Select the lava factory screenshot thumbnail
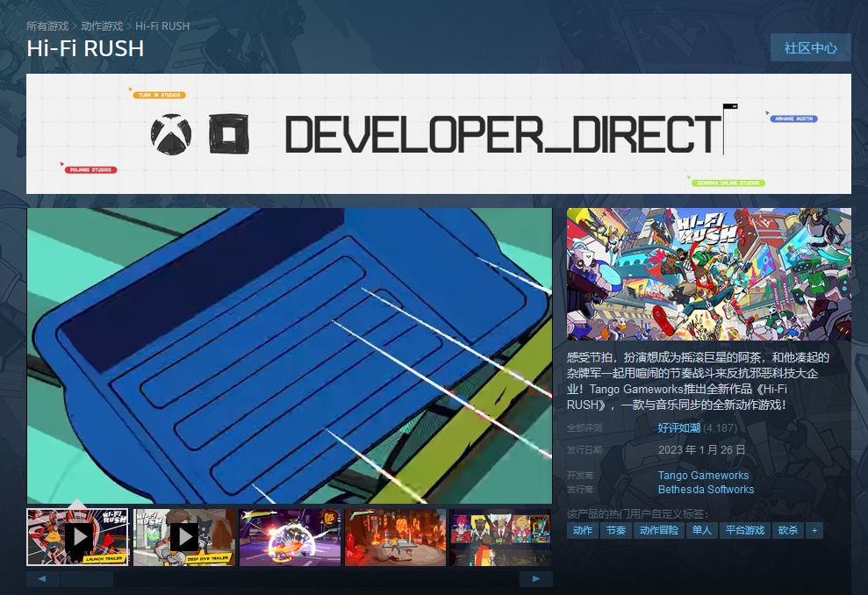Screen dimensions: 868x595 [395, 537]
